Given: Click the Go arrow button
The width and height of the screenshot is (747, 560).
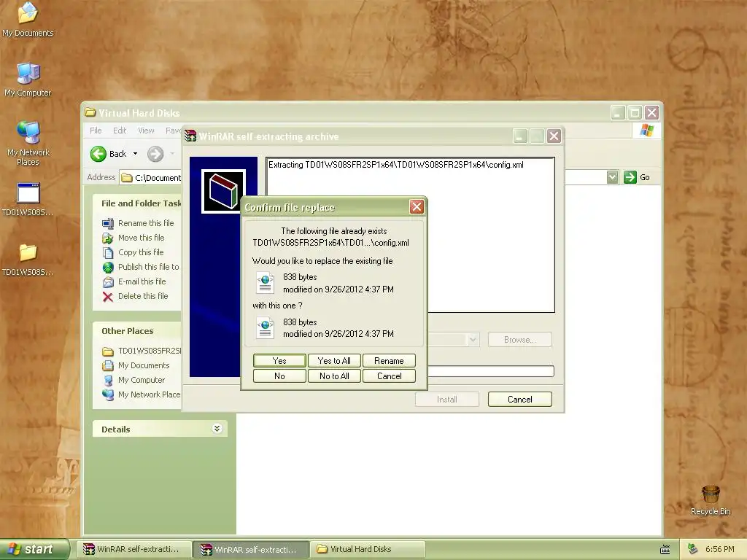Looking at the screenshot, I should [630, 177].
